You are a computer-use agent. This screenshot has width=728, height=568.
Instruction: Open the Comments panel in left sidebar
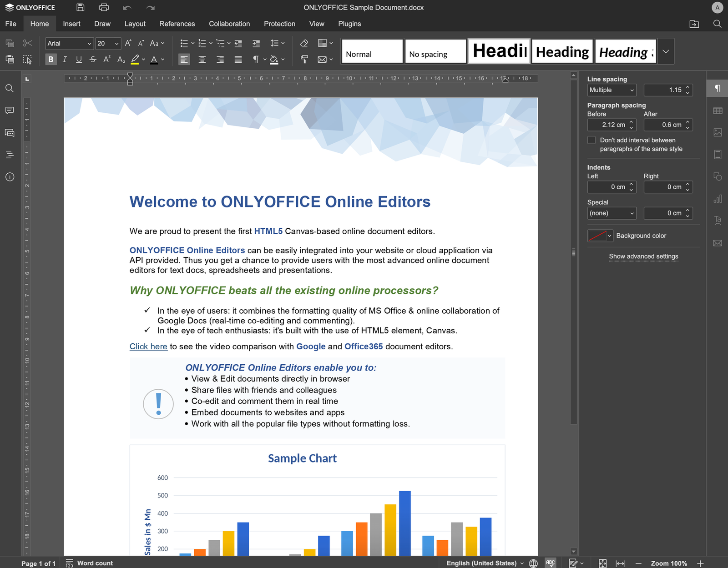point(10,111)
